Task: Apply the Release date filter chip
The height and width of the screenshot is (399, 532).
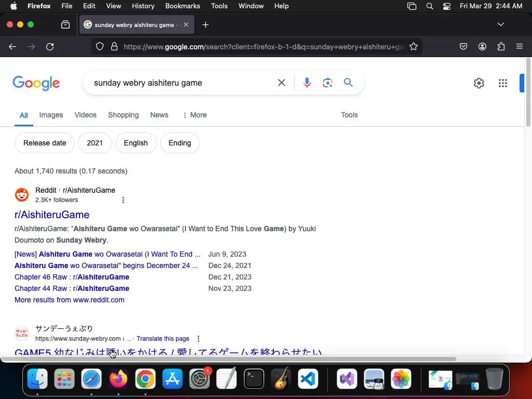Action: pyautogui.click(x=45, y=143)
